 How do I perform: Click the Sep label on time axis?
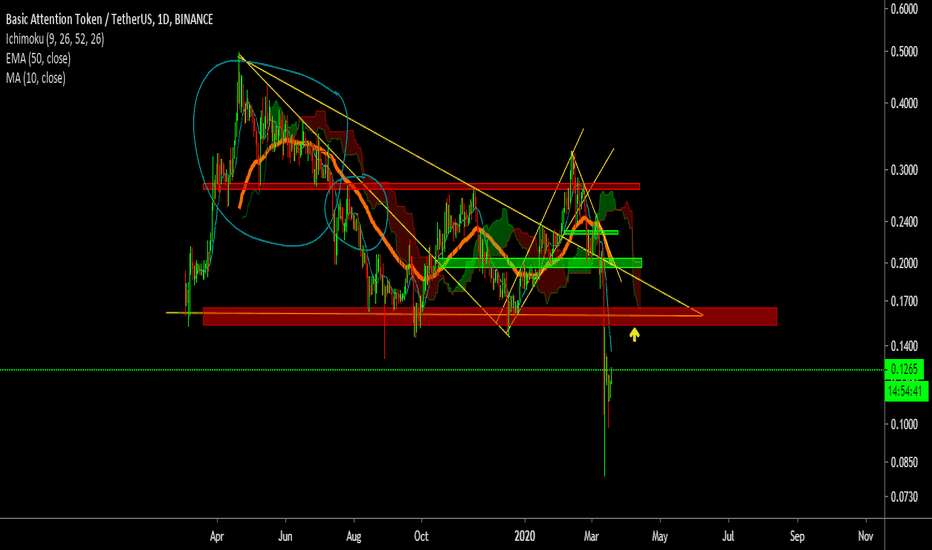click(x=797, y=536)
